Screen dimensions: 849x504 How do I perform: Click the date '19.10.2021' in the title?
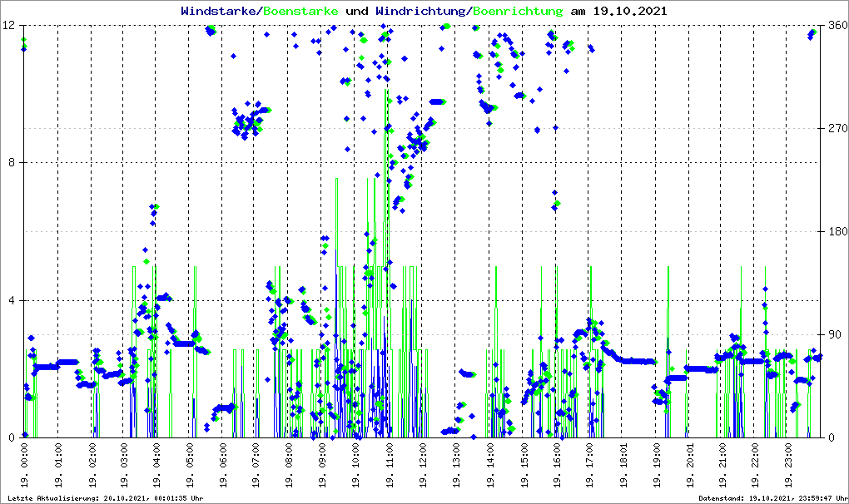[630, 11]
